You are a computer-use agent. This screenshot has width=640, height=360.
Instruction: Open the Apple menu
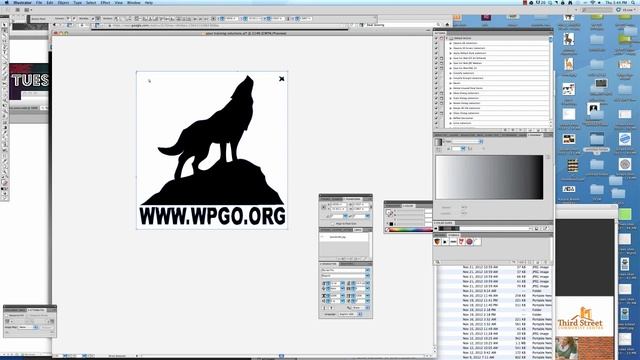click(6, 2)
